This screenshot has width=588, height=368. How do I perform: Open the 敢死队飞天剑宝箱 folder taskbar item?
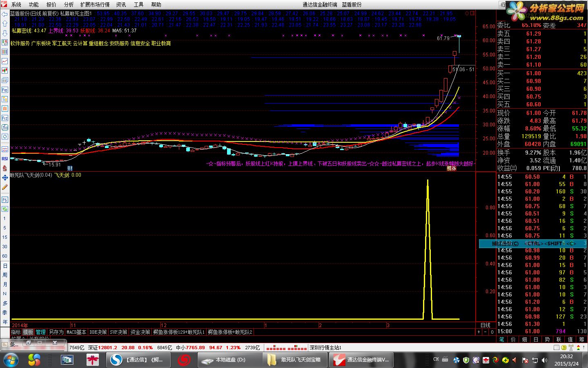(295, 360)
